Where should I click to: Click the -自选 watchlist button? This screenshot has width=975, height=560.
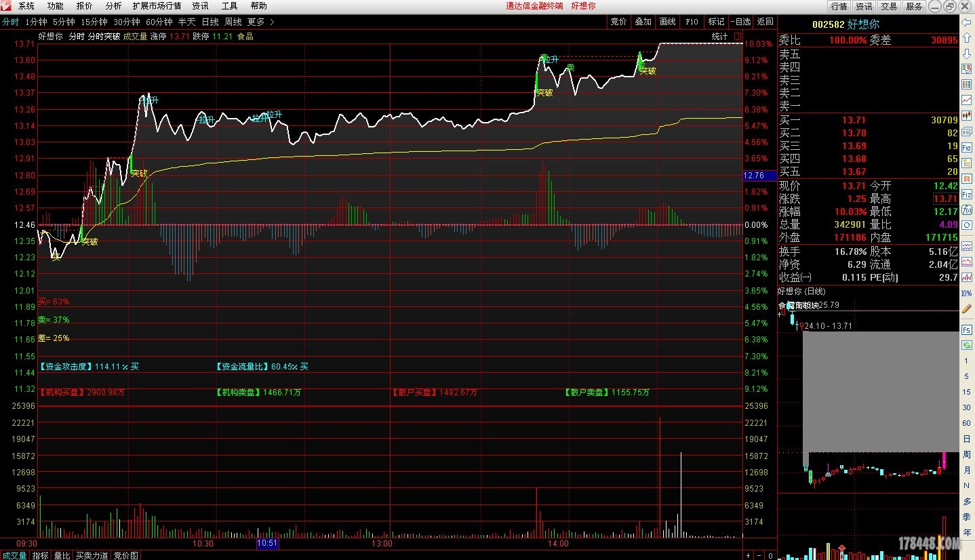(x=741, y=22)
